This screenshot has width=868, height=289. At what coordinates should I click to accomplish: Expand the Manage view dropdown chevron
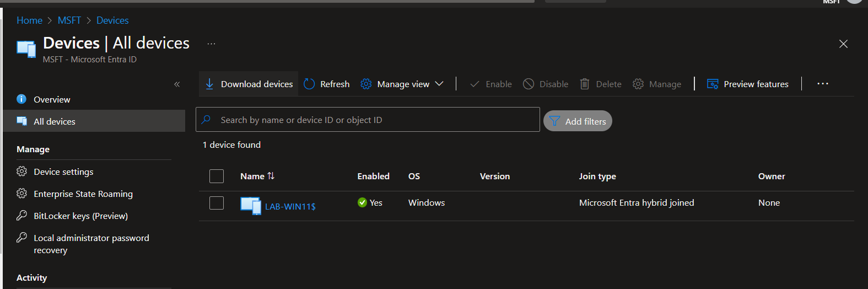point(439,84)
